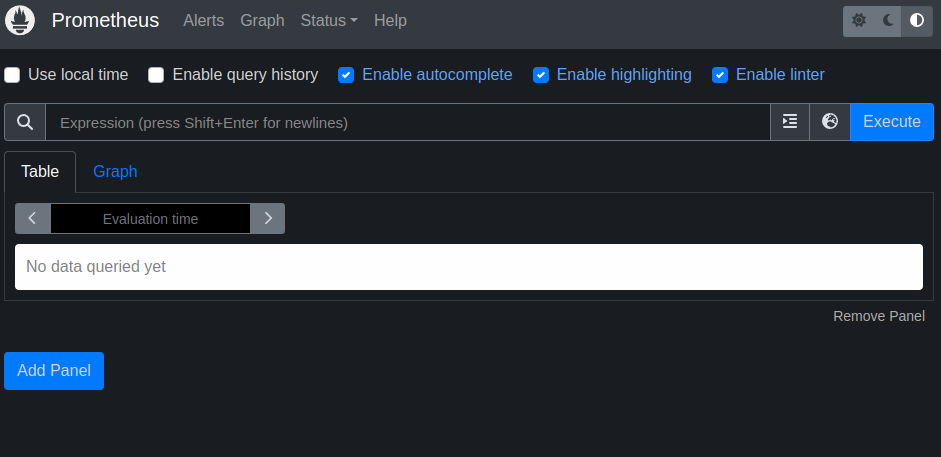Switch to the Graph panel tab

tap(115, 172)
